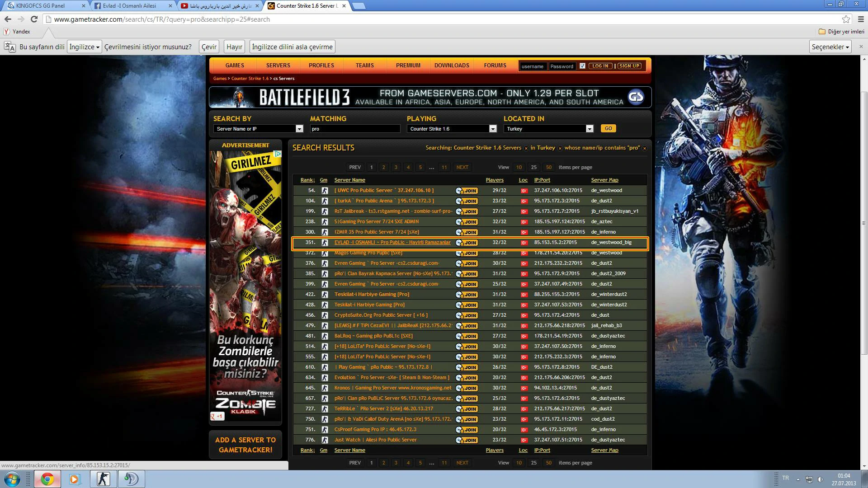Toggle the remember-me checkbox near login
The width and height of the screenshot is (868, 488).
pos(582,66)
